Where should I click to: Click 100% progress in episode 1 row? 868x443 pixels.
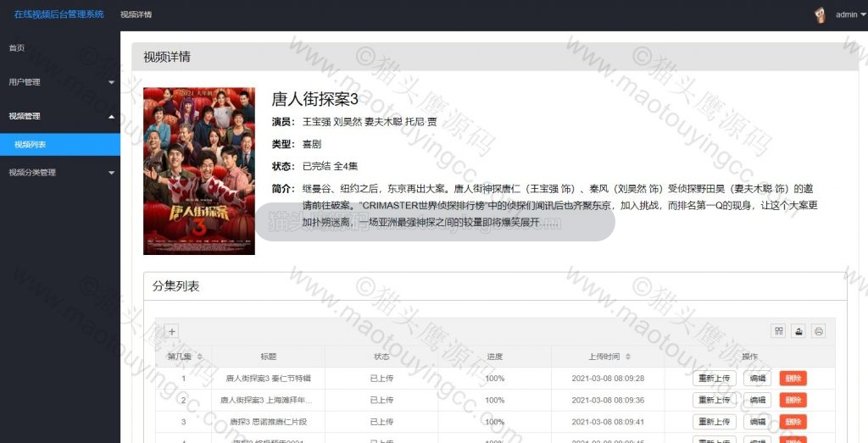click(x=495, y=379)
